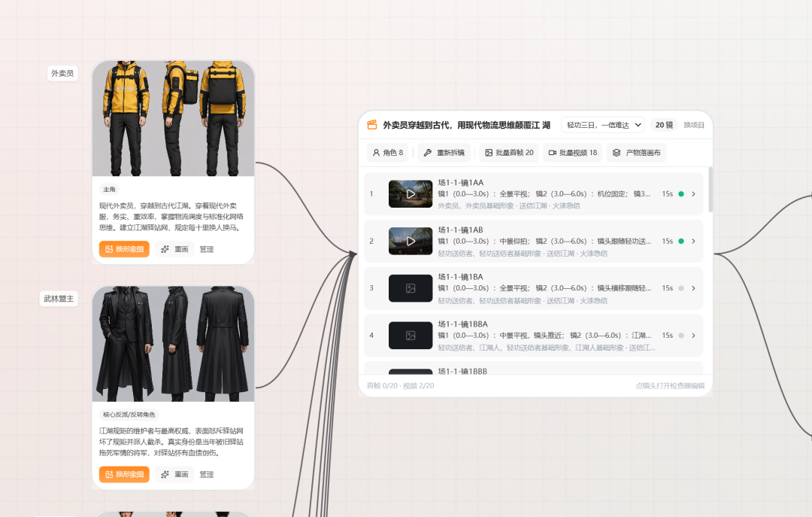Open the 轻功三日，一信难达 episode dropdown
Image resolution: width=812 pixels, height=517 pixels.
tap(603, 125)
